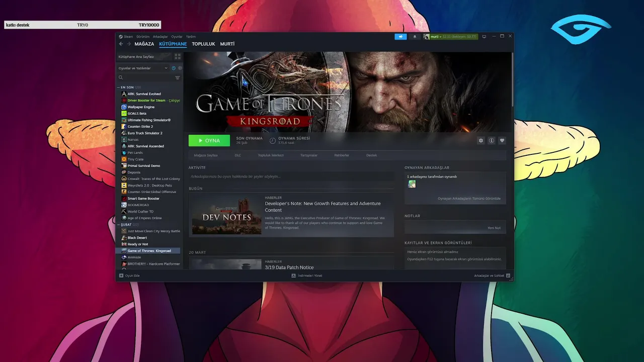
Task: Open Friends and Chat icon
Action: tap(508, 276)
